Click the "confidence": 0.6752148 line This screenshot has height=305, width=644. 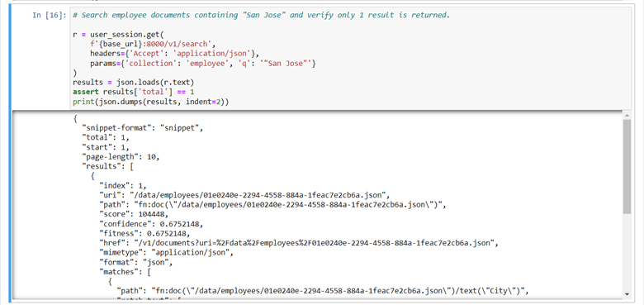(x=151, y=224)
